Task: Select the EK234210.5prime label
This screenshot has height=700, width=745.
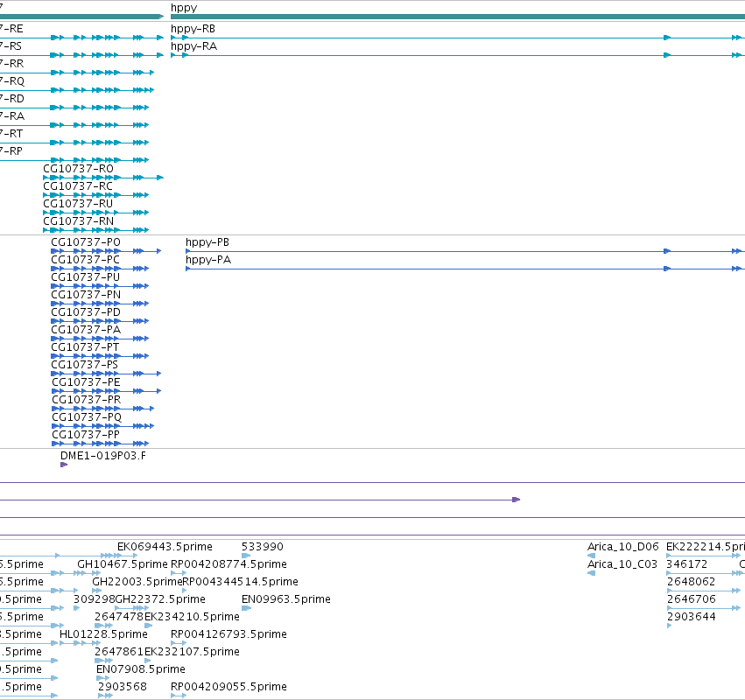Action: click(192, 618)
